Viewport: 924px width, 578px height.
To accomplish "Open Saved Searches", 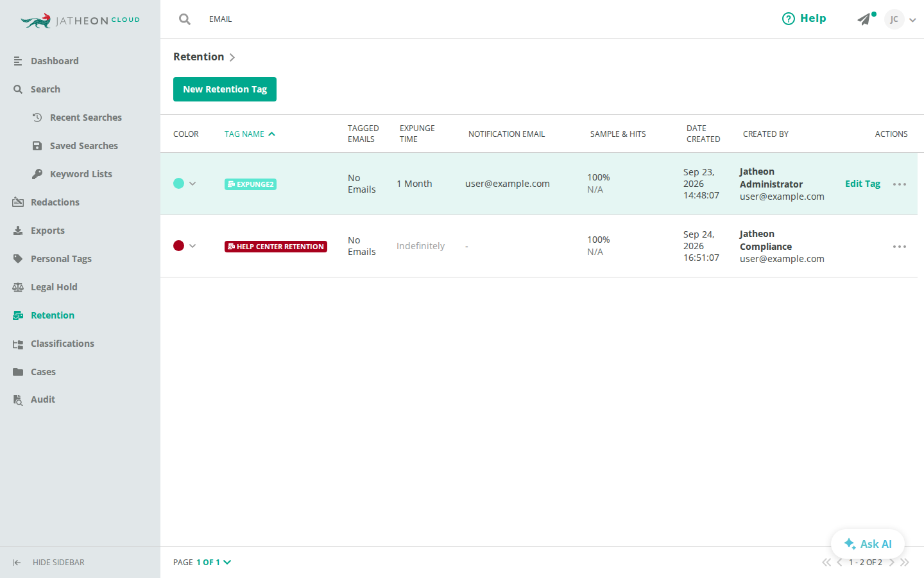I will click(84, 146).
